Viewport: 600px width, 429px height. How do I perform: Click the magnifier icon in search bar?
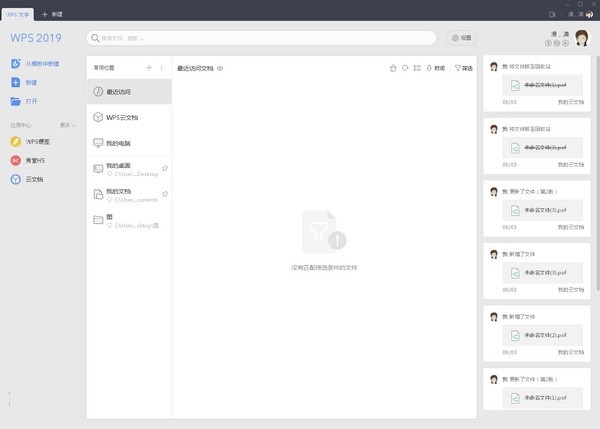(x=95, y=38)
